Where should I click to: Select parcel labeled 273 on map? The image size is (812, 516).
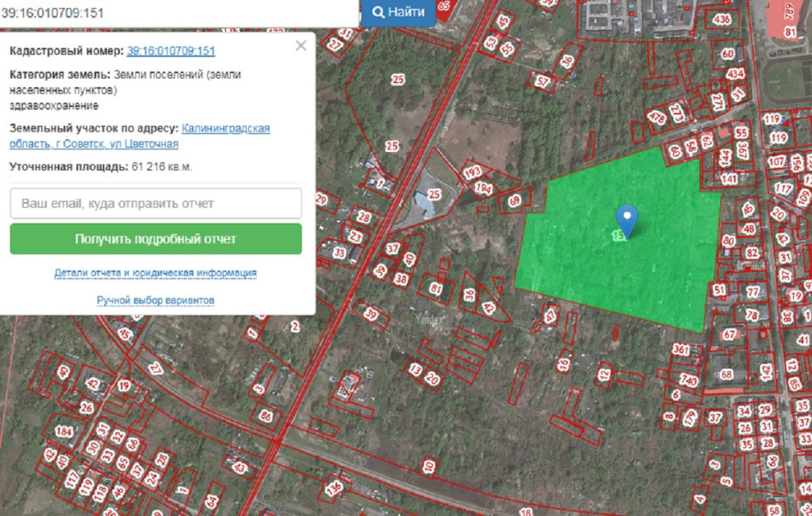[677, 112]
